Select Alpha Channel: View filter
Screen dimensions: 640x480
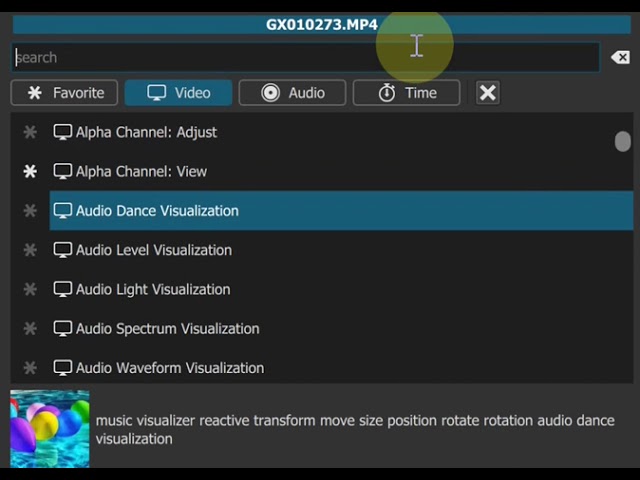click(x=341, y=171)
